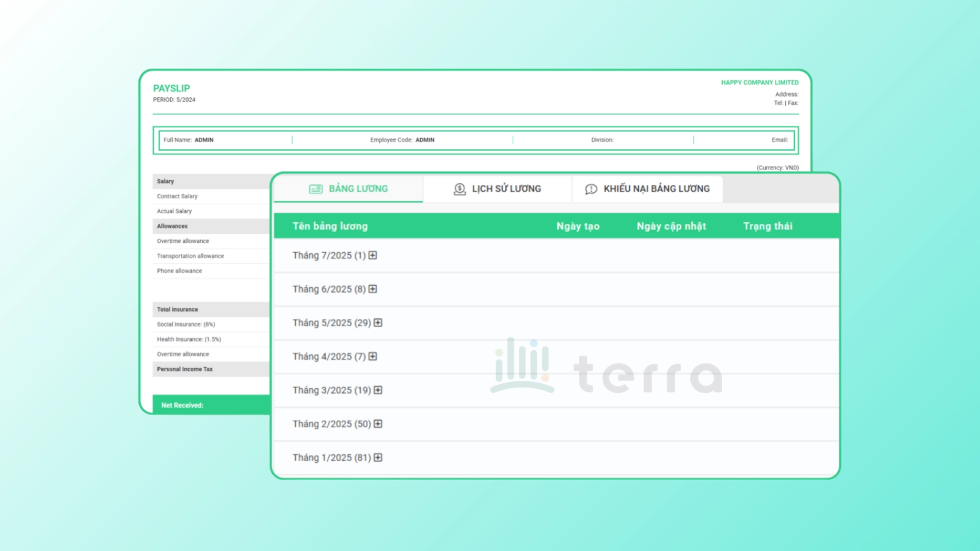Click the Contract Salary row on payslip
Image resolution: width=980 pixels, height=551 pixels.
(x=211, y=197)
